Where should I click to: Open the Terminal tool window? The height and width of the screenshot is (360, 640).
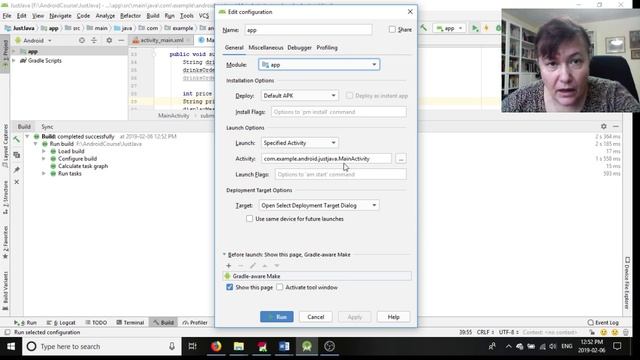(x=130, y=322)
